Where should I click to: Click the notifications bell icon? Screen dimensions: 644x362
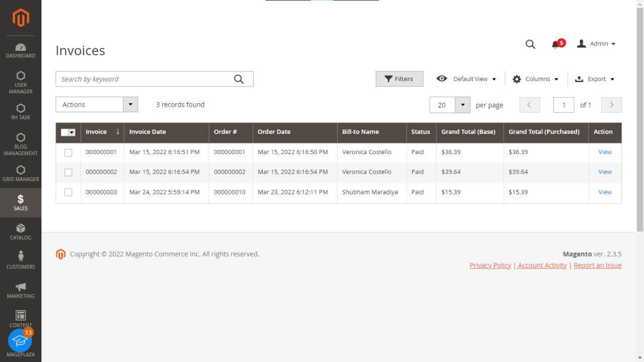[555, 44]
